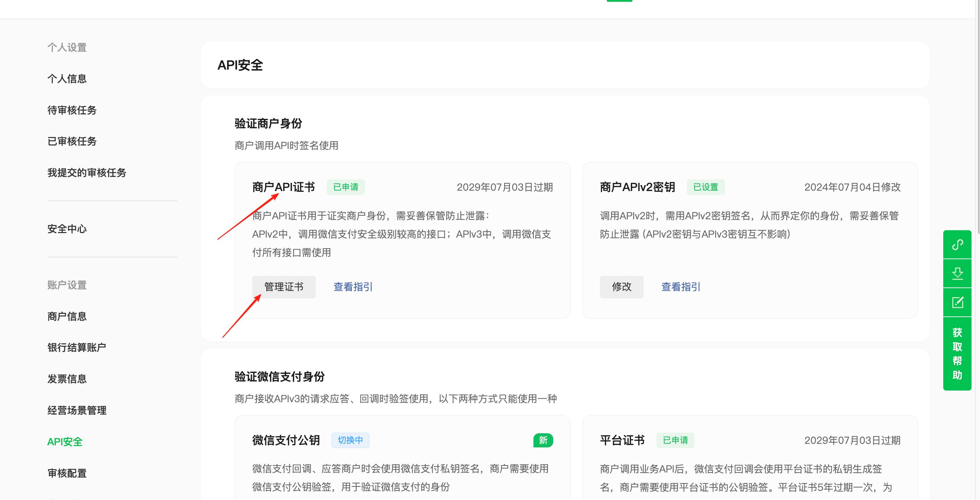Click the 2024年07月04日修改 date text
Screen dimensions: 980x500
coord(852,187)
